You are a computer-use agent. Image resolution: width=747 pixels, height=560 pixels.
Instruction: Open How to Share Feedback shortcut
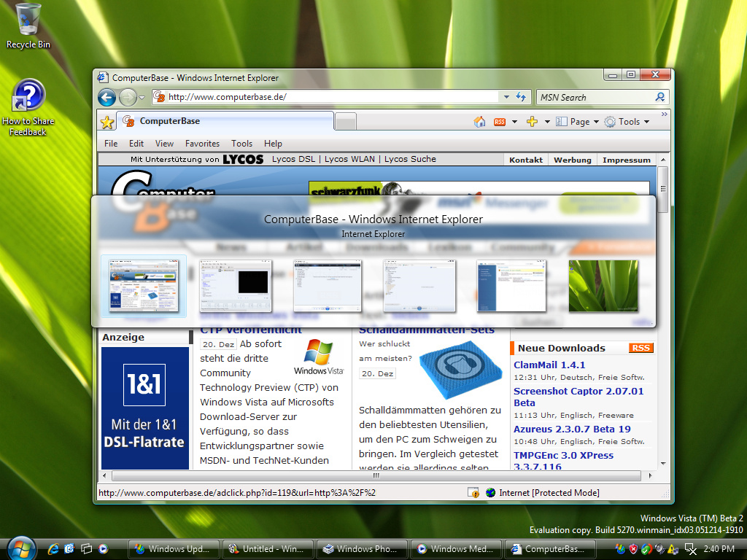click(28, 109)
